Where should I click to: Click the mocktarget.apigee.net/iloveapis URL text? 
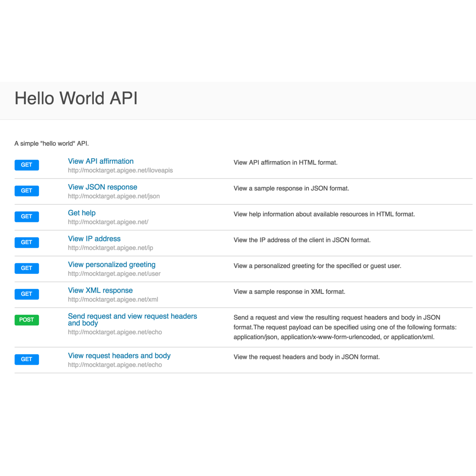coord(120,170)
